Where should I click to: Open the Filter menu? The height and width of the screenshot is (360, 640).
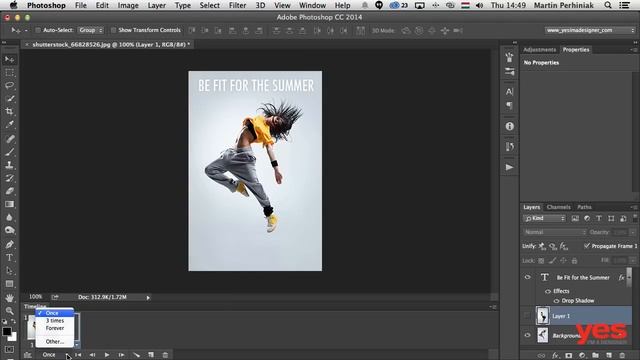[x=237, y=5]
